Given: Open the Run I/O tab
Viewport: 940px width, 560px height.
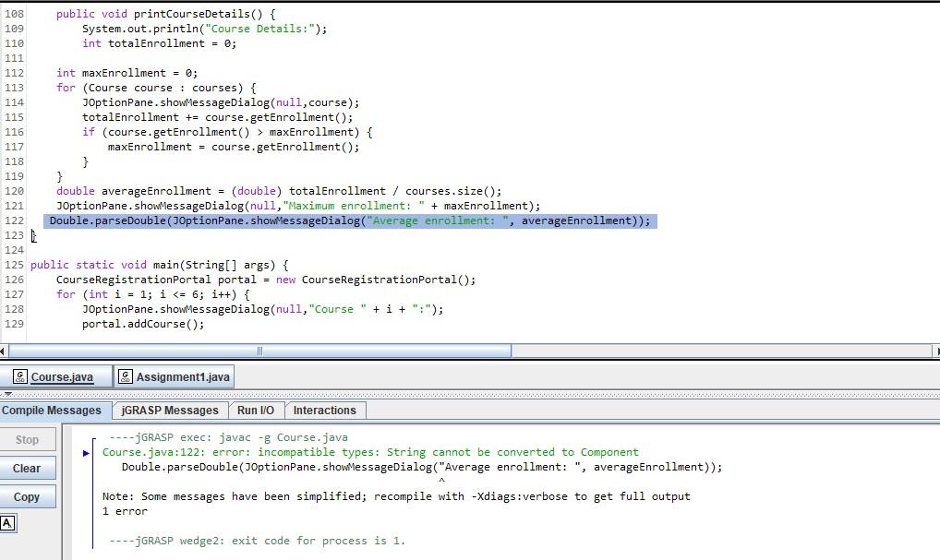Looking at the screenshot, I should pyautogui.click(x=255, y=411).
